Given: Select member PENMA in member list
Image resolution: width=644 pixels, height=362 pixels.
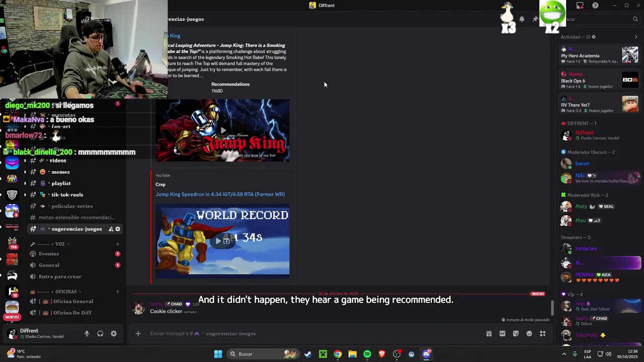Looking at the screenshot, I should coord(600,277).
